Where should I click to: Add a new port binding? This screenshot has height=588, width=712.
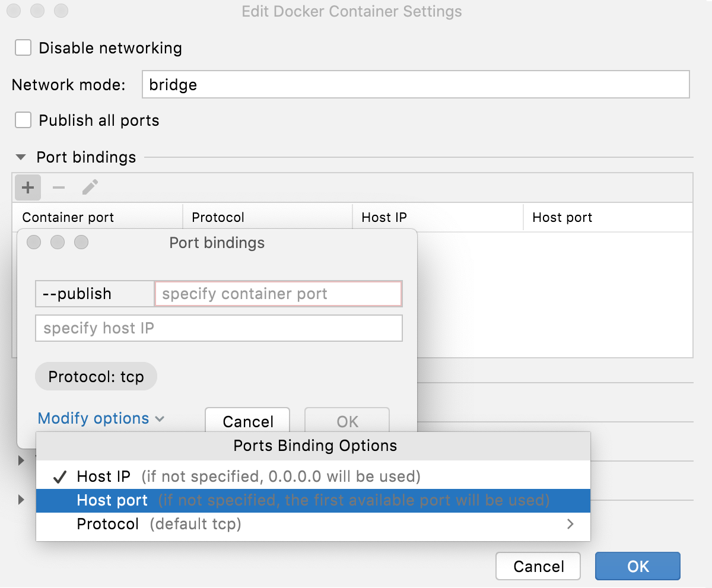click(27, 187)
